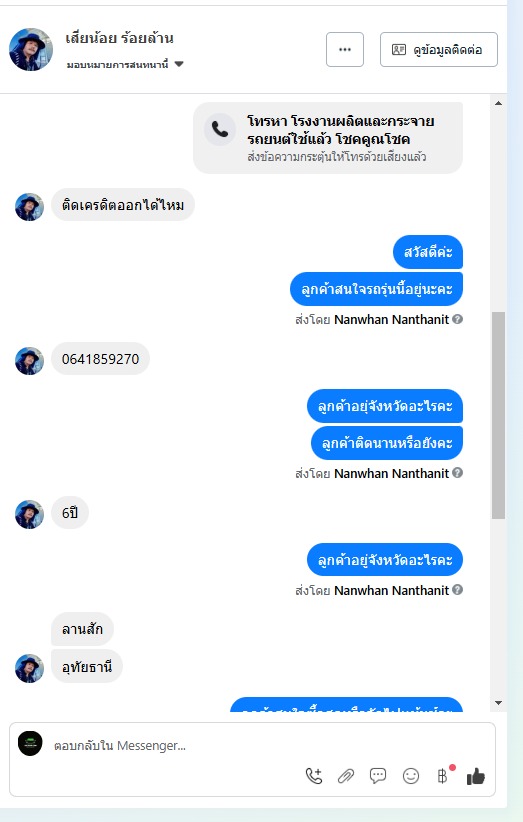Click the ดูข้อมูลติดต่อ contact info button
The width and height of the screenshot is (523, 822).
pos(439,50)
